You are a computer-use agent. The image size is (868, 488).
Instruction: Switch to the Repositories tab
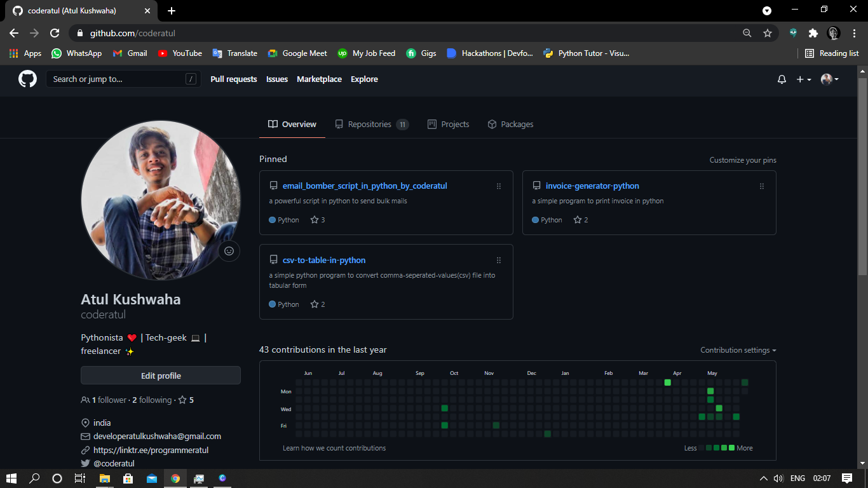click(371, 125)
